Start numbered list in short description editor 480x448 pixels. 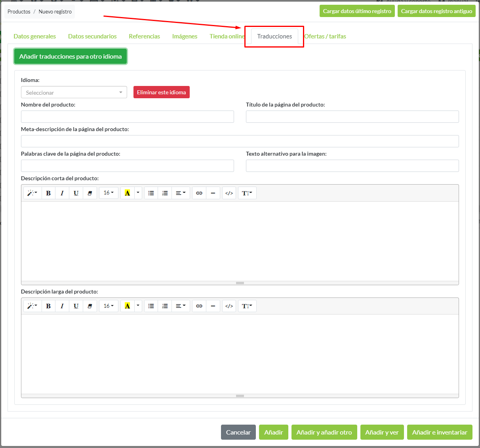click(165, 193)
